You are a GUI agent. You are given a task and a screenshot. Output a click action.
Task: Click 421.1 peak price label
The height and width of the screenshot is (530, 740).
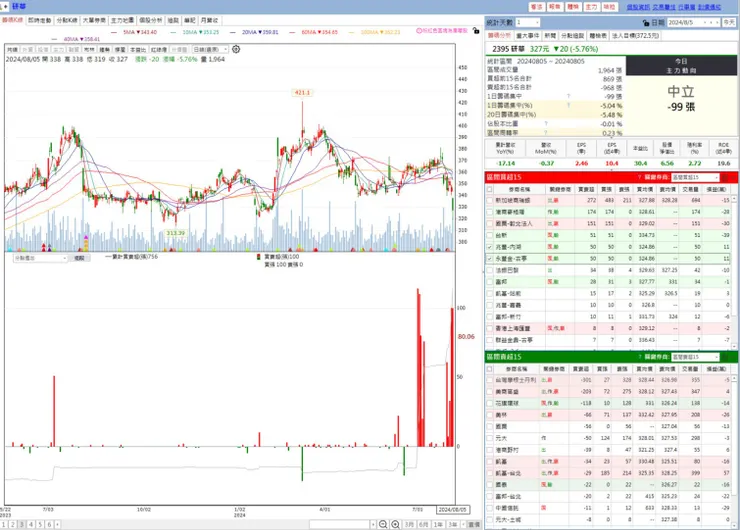(x=302, y=93)
